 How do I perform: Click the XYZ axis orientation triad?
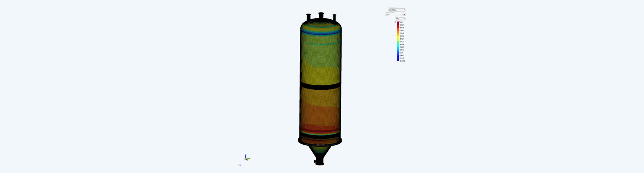[247, 158]
